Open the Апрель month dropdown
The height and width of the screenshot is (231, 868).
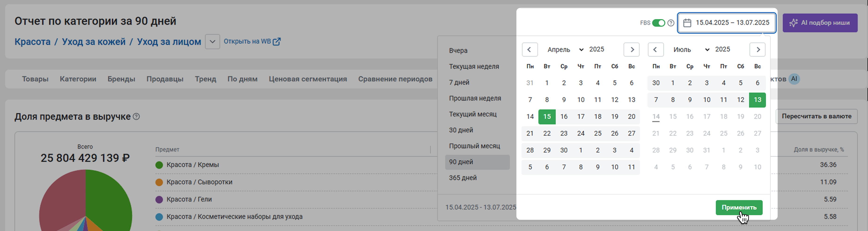tap(565, 50)
